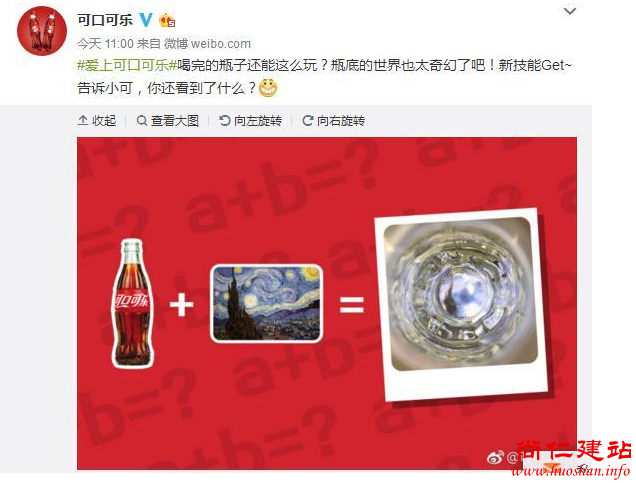Open the Coca-Cola profile avatar
The image size is (636, 490).
point(42,30)
